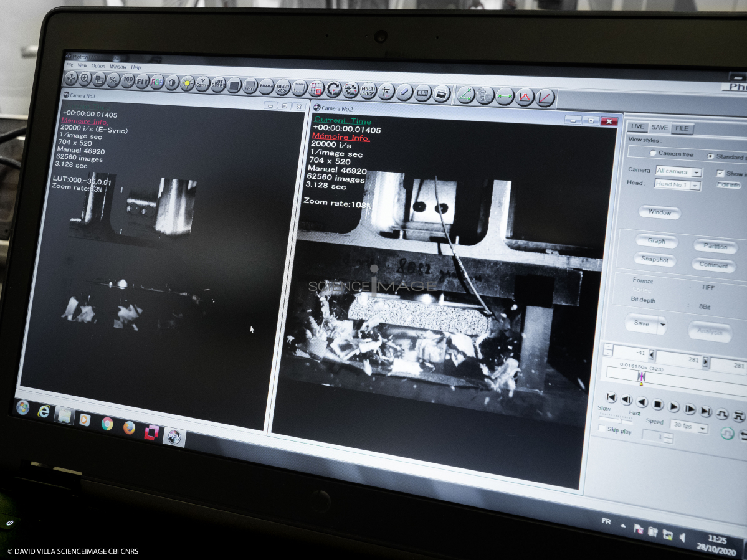Switch to the FILE tab
The width and height of the screenshot is (747, 560).
point(682,128)
